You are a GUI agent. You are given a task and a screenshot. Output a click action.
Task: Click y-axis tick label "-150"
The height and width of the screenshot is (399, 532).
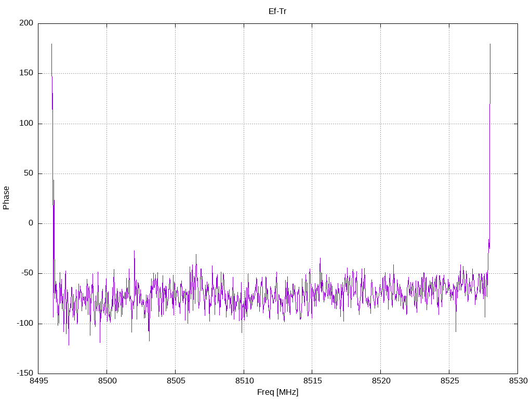point(25,373)
